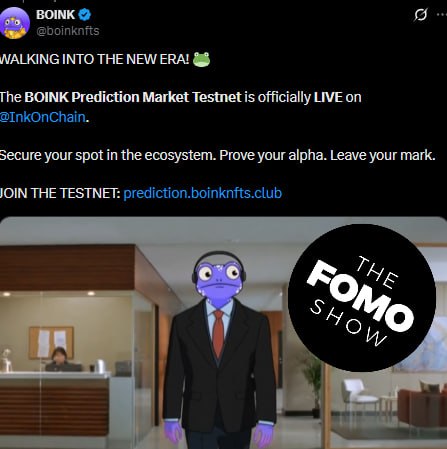Image resolution: width=447 pixels, height=449 pixels.
Task: Click the bold text BOINK Prediction Market Testnet
Action: coord(133,97)
